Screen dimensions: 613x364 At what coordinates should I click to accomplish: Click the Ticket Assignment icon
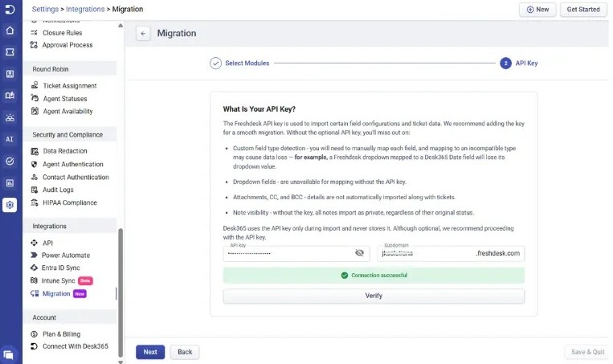35,85
